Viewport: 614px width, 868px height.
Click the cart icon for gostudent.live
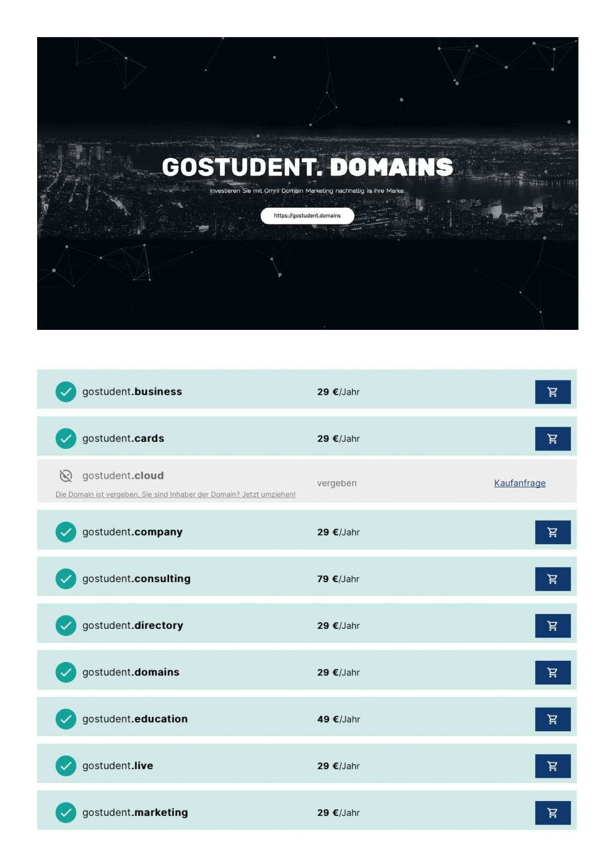552,766
